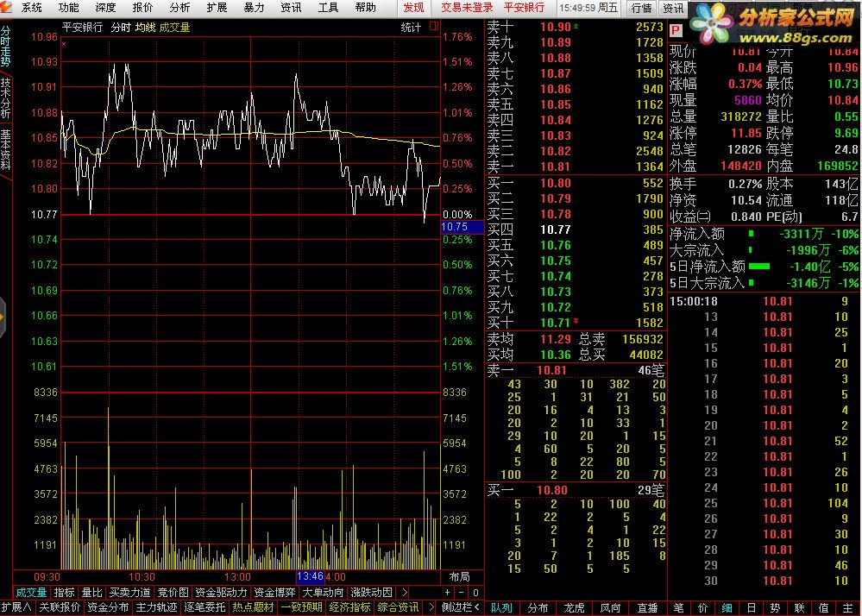The image size is (862, 616).
Task: Click the 行情 button near the clock
Action: [641, 8]
